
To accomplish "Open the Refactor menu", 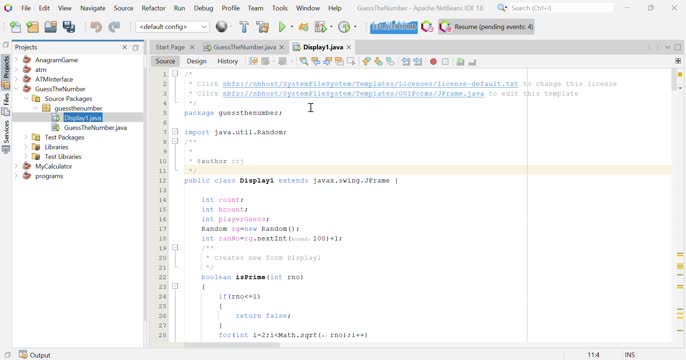I will pyautogui.click(x=153, y=8).
